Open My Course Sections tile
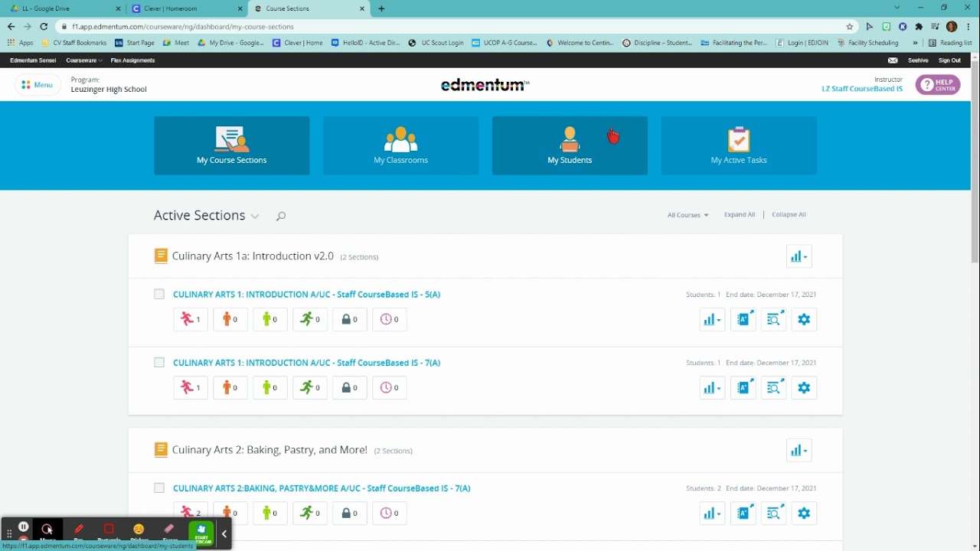Image resolution: width=980 pixels, height=551 pixels. (x=231, y=145)
